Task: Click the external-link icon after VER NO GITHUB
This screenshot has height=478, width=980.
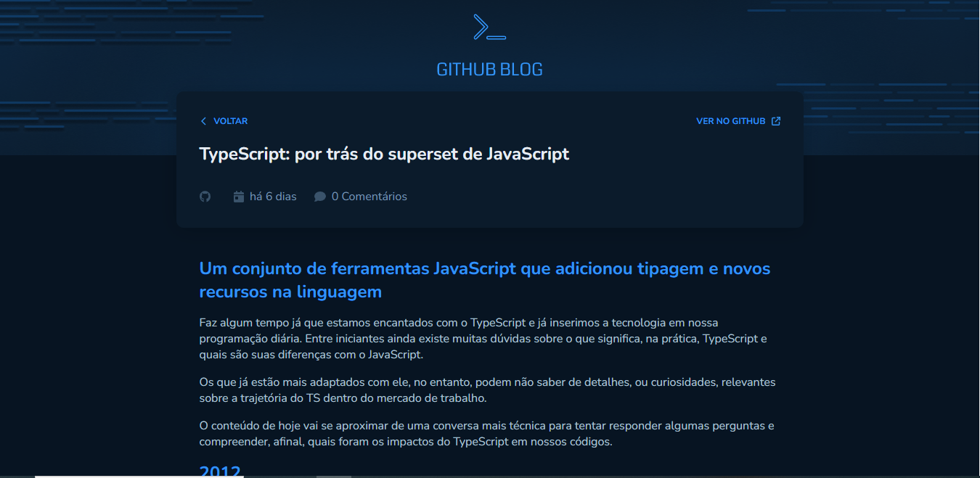Action: pyautogui.click(x=775, y=120)
